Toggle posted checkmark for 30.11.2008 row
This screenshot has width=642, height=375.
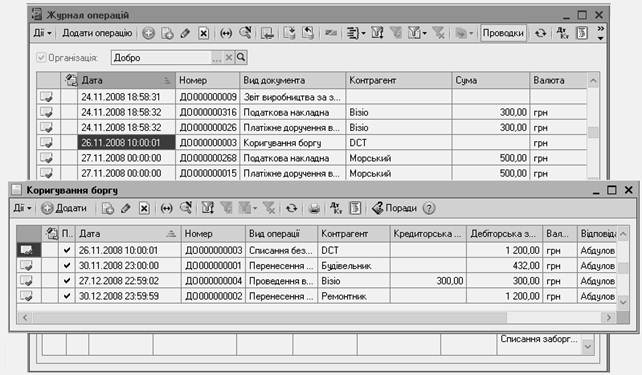(67, 265)
